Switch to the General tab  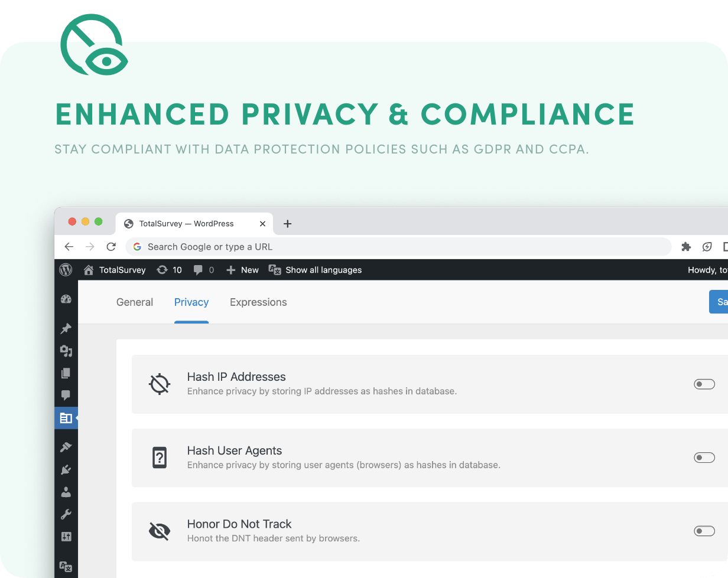click(135, 302)
